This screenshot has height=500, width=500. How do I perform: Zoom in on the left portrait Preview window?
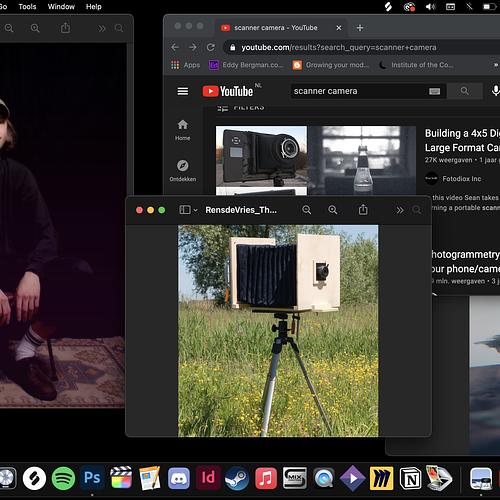35,28
